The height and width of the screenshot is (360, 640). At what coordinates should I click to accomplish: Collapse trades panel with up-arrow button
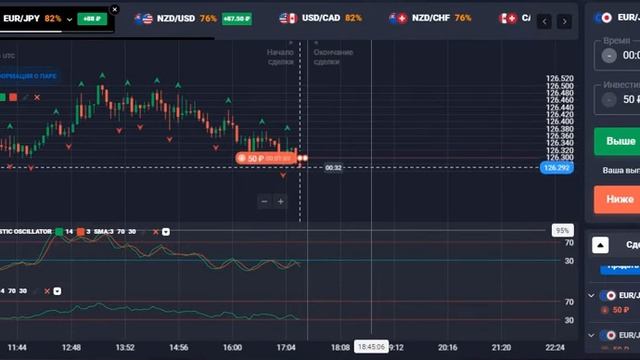tap(600, 245)
